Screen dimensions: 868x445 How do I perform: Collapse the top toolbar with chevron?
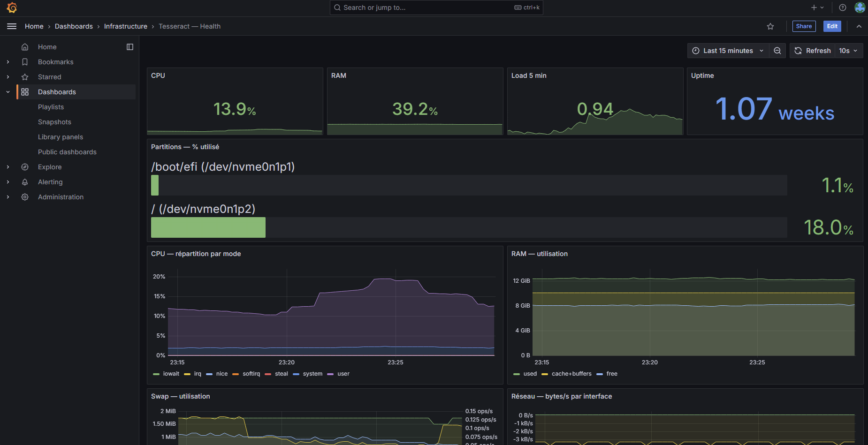coord(859,26)
